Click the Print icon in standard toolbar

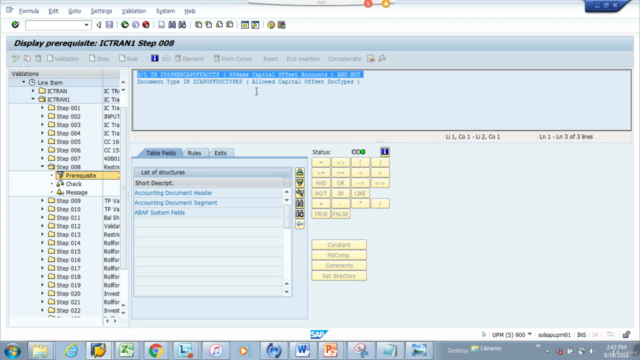tap(162, 25)
